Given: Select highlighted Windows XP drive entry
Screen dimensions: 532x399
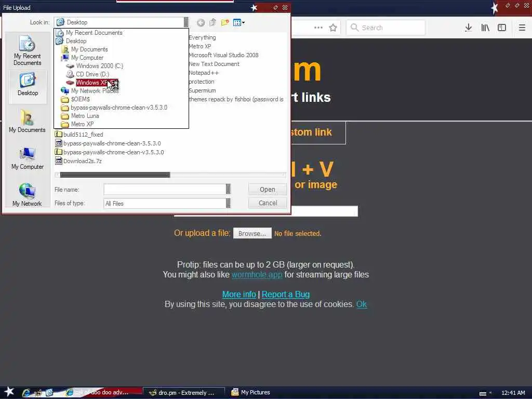Looking at the screenshot, I should [97, 83].
